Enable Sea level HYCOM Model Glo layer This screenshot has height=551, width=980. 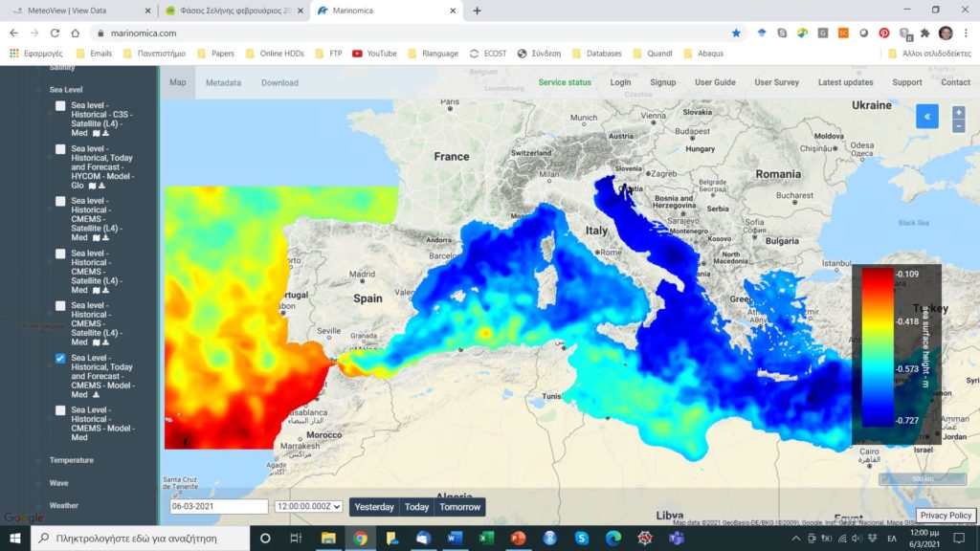pyautogui.click(x=60, y=149)
